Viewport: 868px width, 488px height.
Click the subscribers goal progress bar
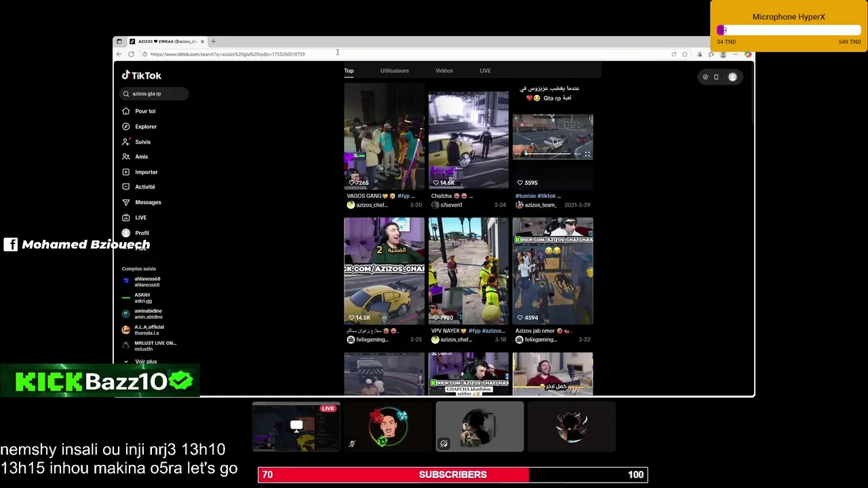point(453,474)
